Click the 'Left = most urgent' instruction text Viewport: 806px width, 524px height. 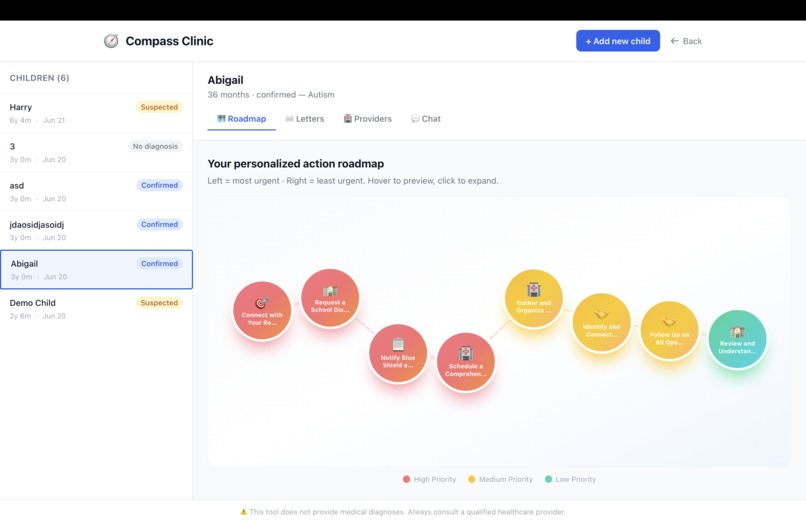[x=353, y=180]
